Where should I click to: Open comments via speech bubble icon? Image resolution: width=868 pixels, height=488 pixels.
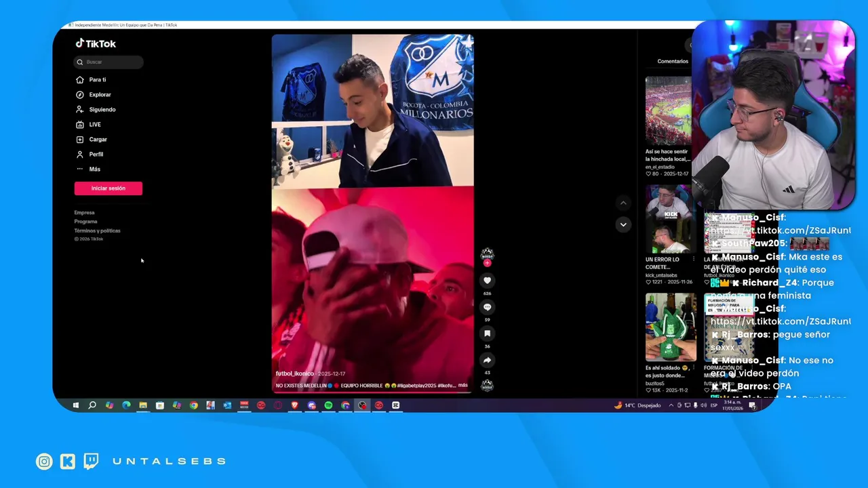tap(487, 307)
